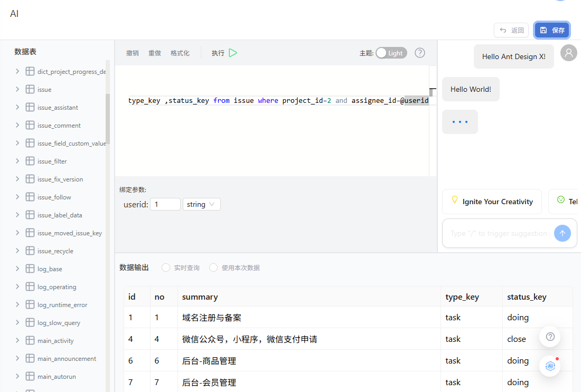Screen dimensions: 581x392
Task: Click 重做 redo in editor toolbar
Action: click(155, 53)
